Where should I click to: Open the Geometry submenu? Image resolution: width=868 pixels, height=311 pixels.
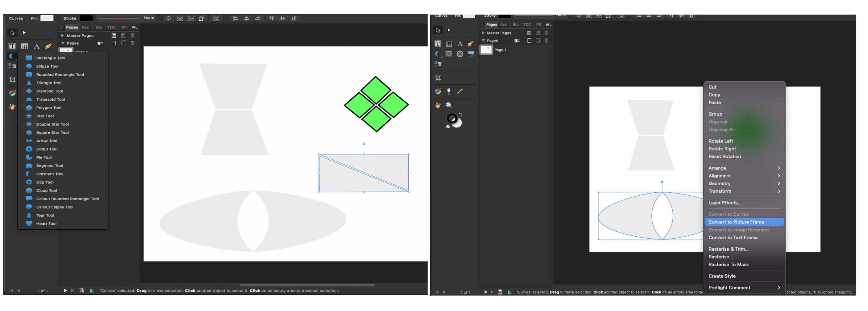pos(744,183)
